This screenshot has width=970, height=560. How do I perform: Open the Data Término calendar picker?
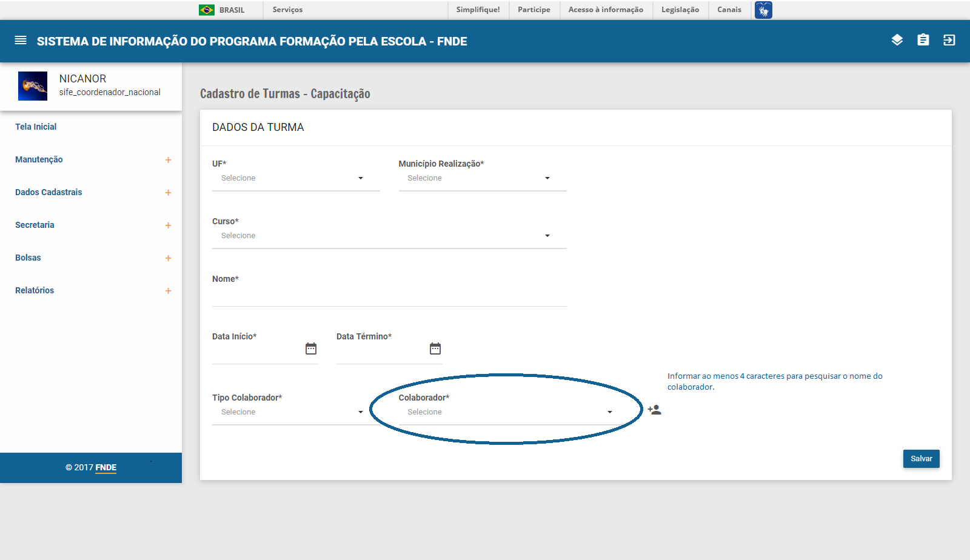pos(435,348)
